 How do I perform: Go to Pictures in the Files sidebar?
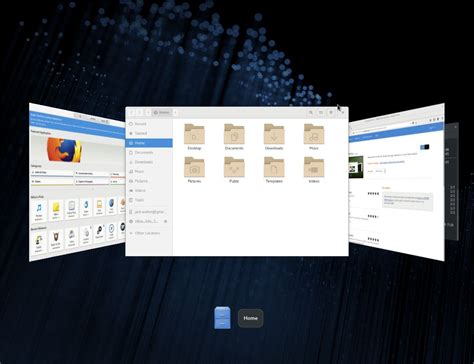coord(149,181)
